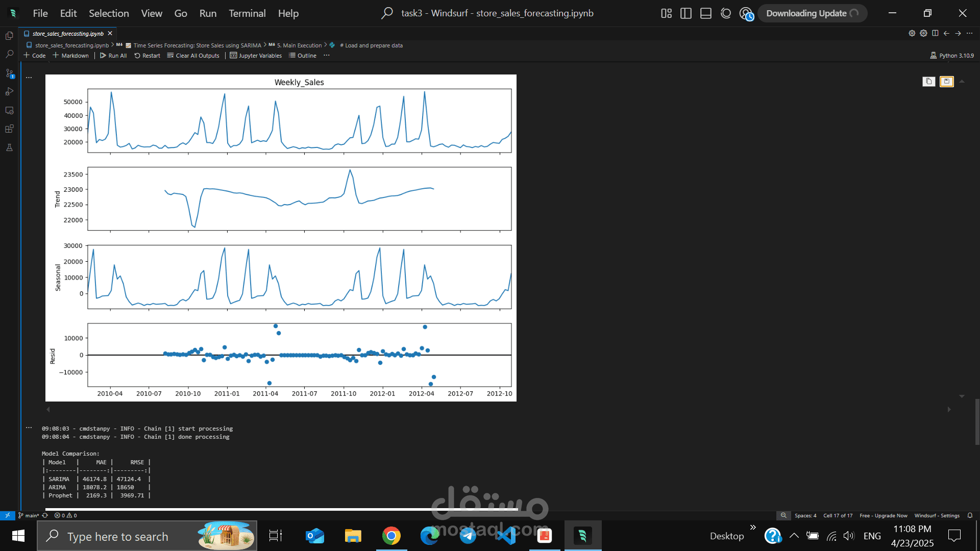Open the Testing flask view
Screen dimensions: 980x551
point(9,147)
